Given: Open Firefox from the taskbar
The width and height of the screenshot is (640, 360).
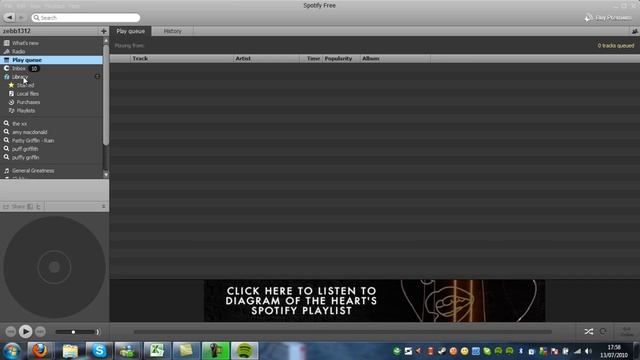Looking at the screenshot, I should (x=40, y=351).
